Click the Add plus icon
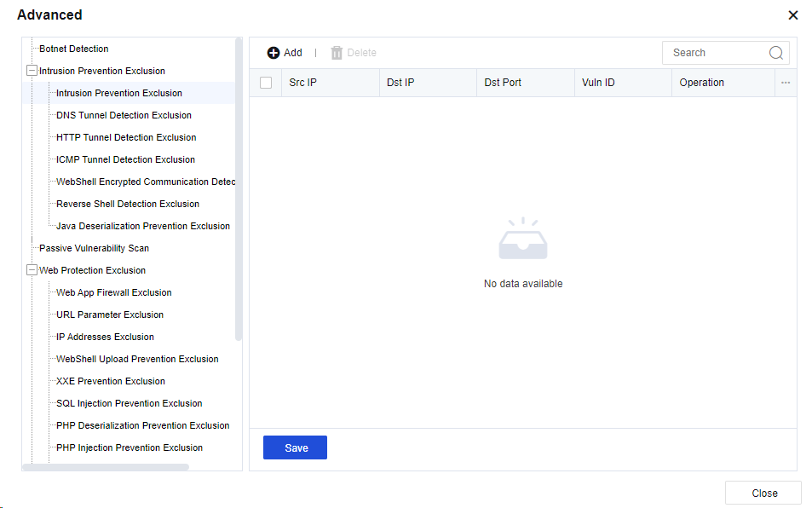 tap(274, 53)
